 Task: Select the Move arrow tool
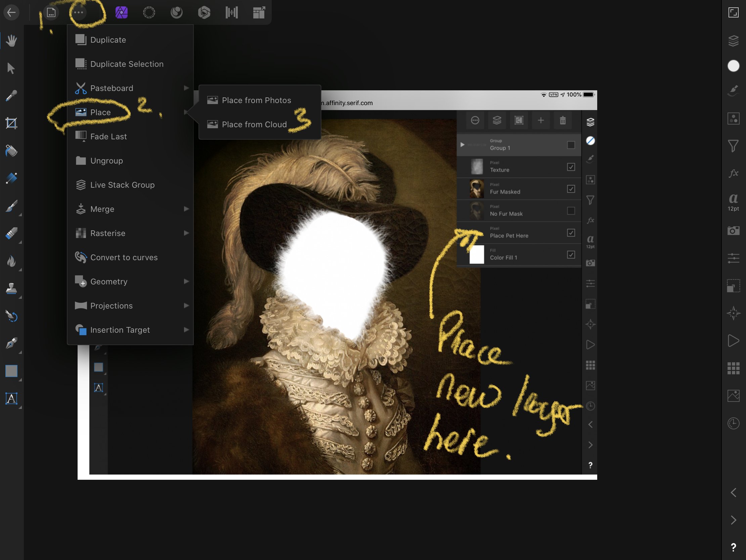pos(11,68)
